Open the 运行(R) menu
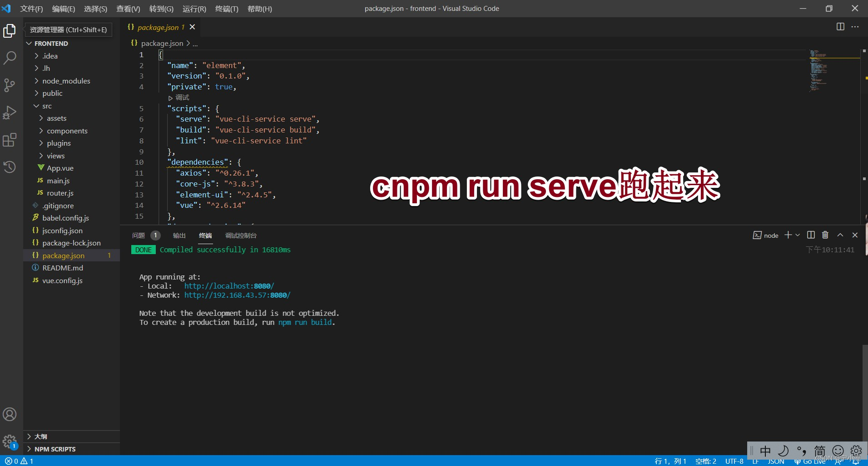 pyautogui.click(x=194, y=9)
